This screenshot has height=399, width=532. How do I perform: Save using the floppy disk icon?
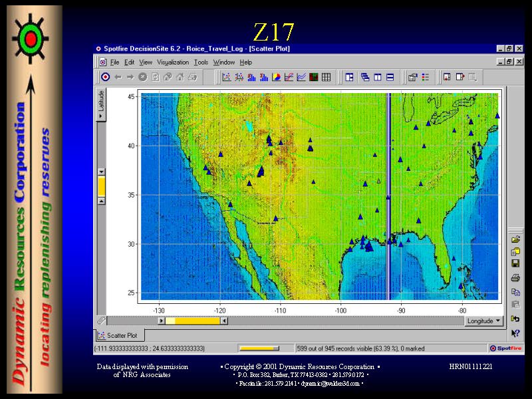515,264
